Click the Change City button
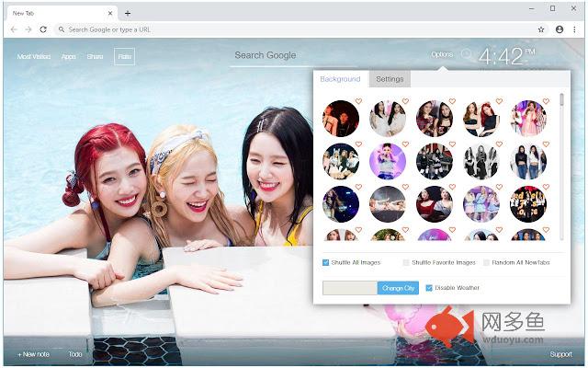Viewport: 588px width, 368px height. 398,288
